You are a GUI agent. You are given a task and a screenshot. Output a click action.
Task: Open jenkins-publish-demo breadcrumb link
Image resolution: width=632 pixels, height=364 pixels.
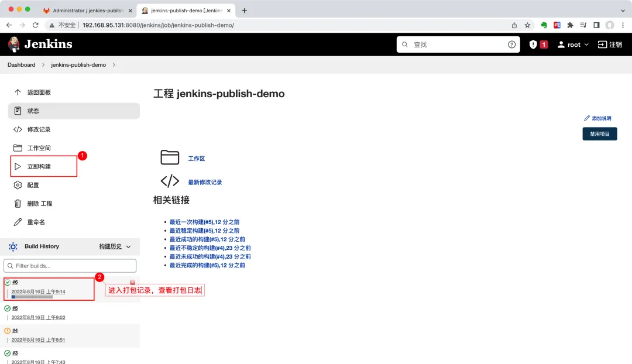click(x=78, y=65)
